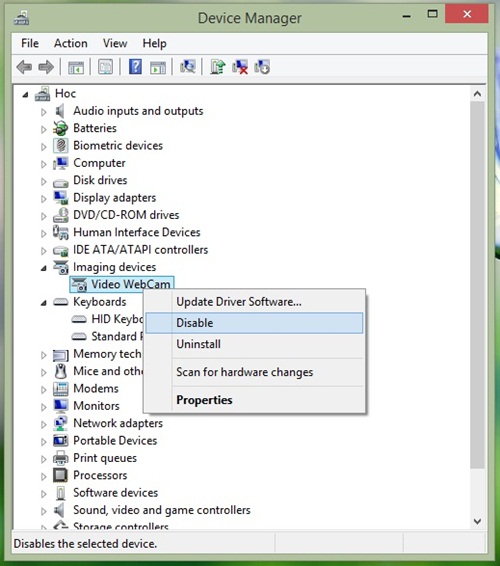
Task: Click the Show/Hide Console Tree toolbar icon
Action: pyautogui.click(x=76, y=67)
